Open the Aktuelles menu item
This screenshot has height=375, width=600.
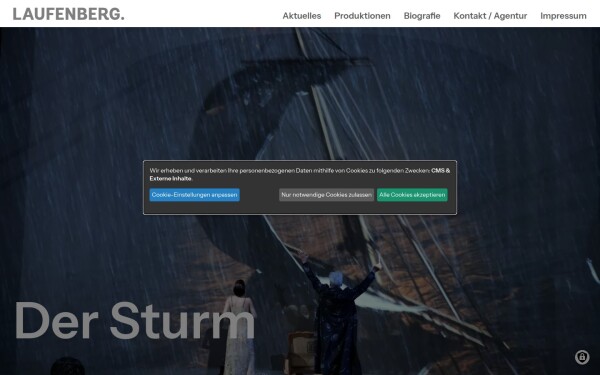click(302, 16)
